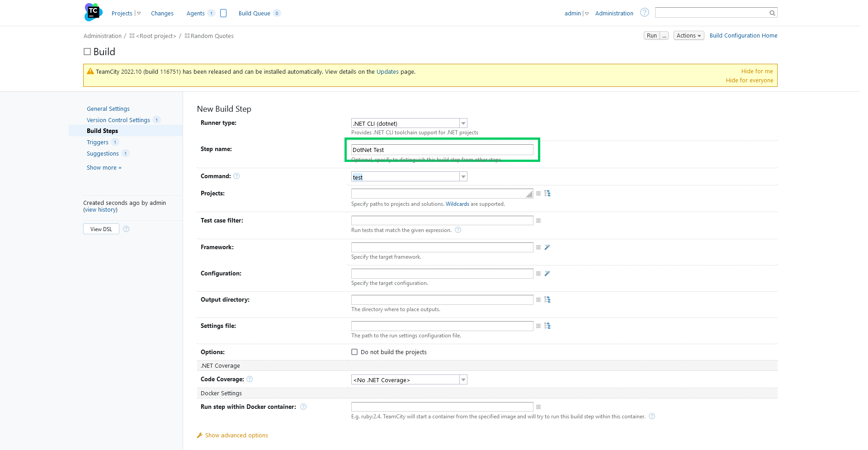The width and height of the screenshot is (868, 450).
Task: Open help icon after Test case filter hint
Action: pos(458,230)
